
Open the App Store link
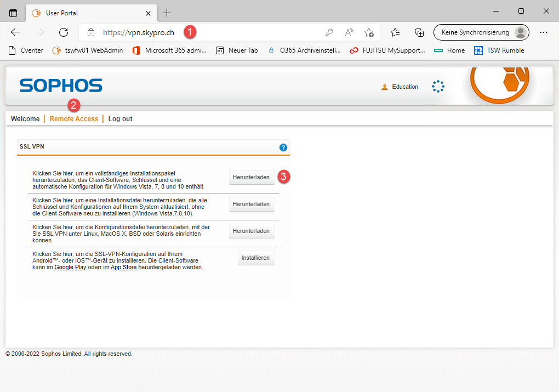click(x=123, y=267)
